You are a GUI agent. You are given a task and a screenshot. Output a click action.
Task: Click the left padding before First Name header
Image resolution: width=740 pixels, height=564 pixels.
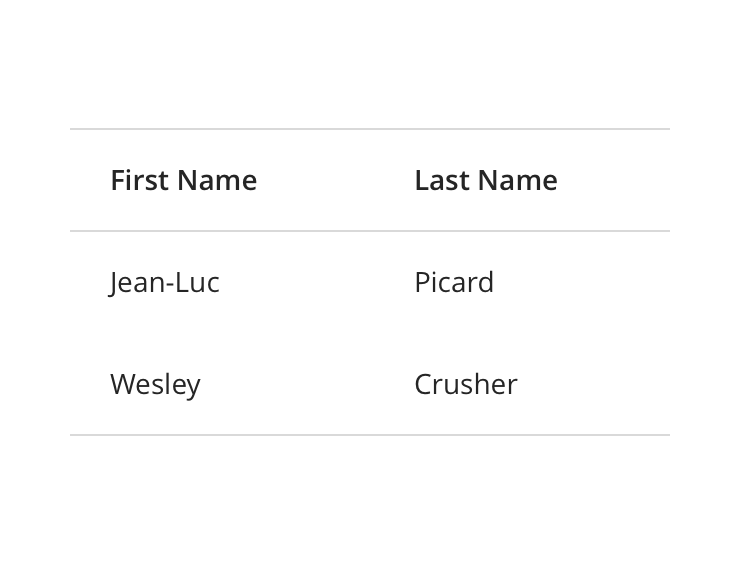90,180
